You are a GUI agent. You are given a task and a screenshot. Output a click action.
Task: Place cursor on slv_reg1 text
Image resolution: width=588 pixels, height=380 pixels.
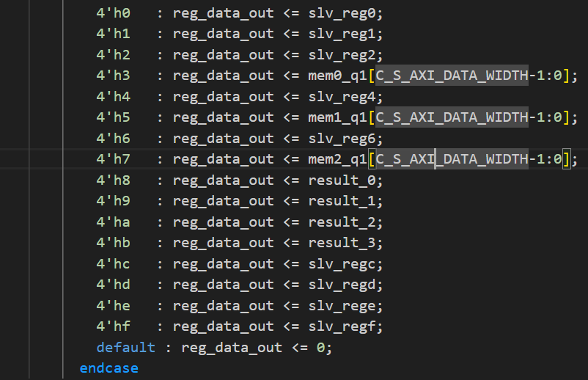coord(342,34)
